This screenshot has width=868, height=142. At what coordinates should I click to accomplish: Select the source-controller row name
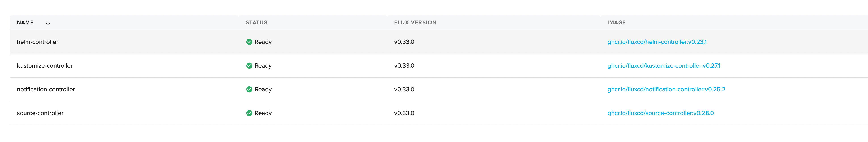(x=40, y=113)
